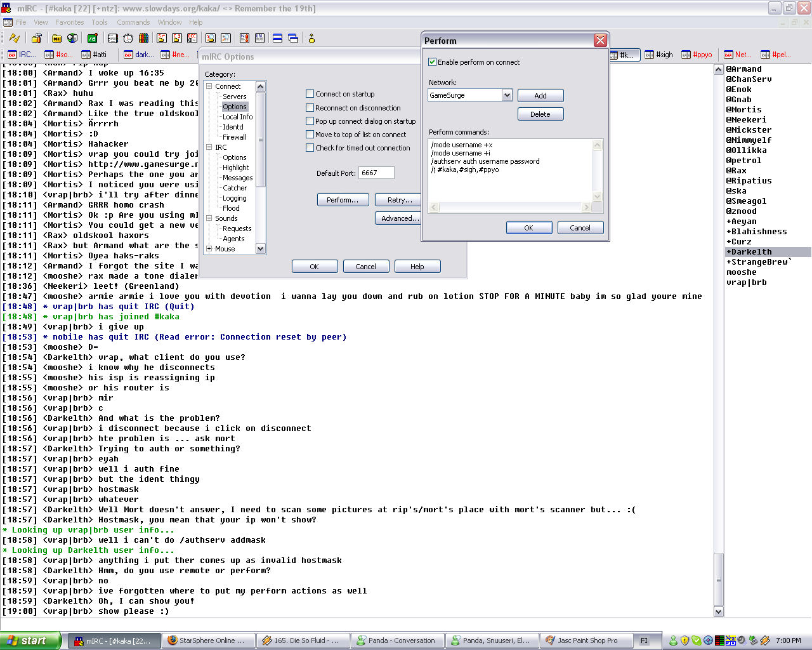Click the Xear 3D tray icon

pyautogui.click(x=730, y=640)
